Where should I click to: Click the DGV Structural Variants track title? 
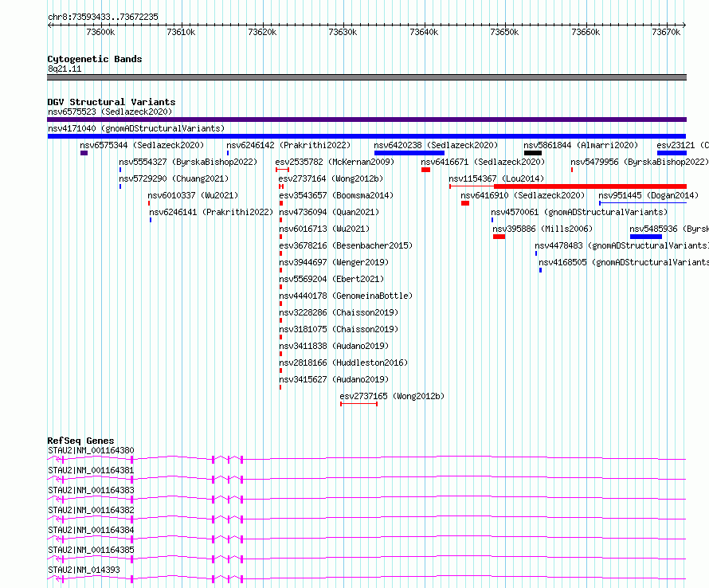tap(112, 102)
